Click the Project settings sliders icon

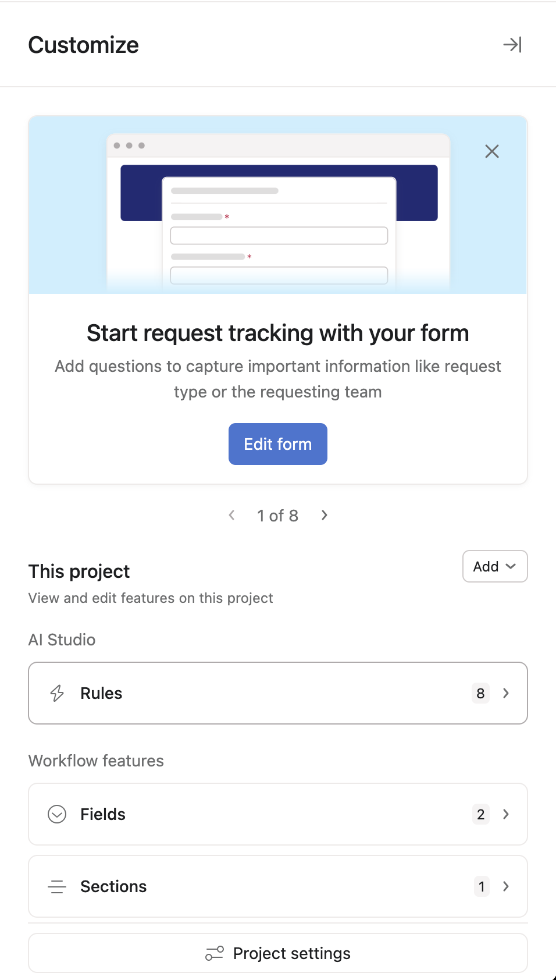pyautogui.click(x=214, y=953)
